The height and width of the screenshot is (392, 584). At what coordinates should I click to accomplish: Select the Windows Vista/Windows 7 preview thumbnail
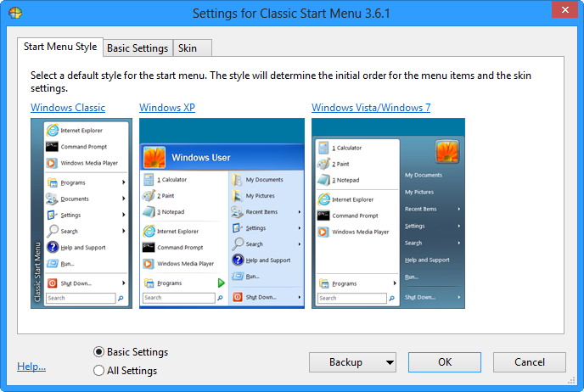388,213
